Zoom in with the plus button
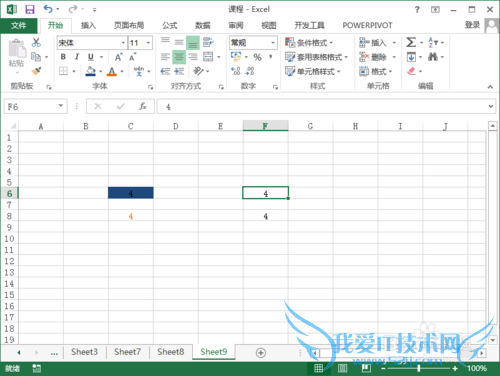Viewport: 500px width, 376px height. pos(455,368)
